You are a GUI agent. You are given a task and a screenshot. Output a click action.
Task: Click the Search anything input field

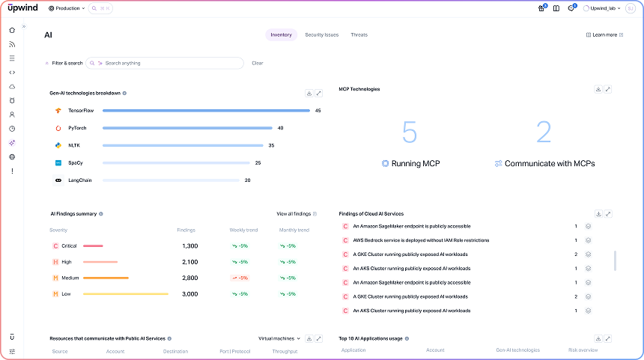[x=165, y=63]
